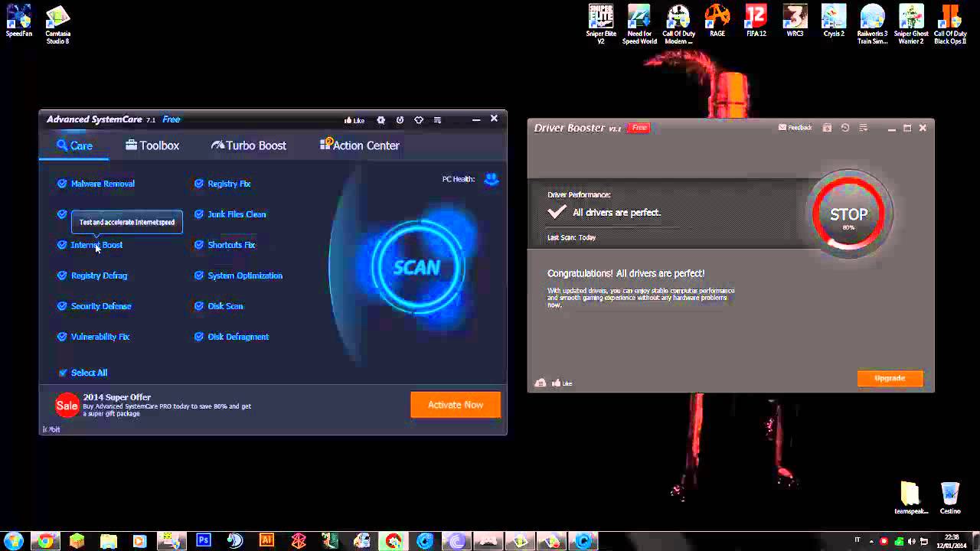Open the SpeedFan desktop shortcut
This screenshot has height=551, width=980.
pos(18,22)
